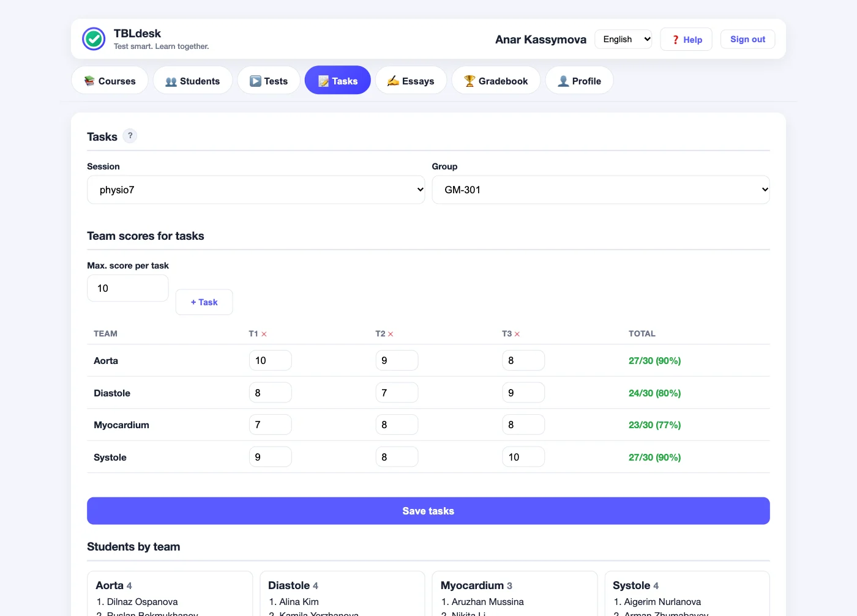Click the Save tasks button
Screen dimensions: 857x616
click(428, 511)
